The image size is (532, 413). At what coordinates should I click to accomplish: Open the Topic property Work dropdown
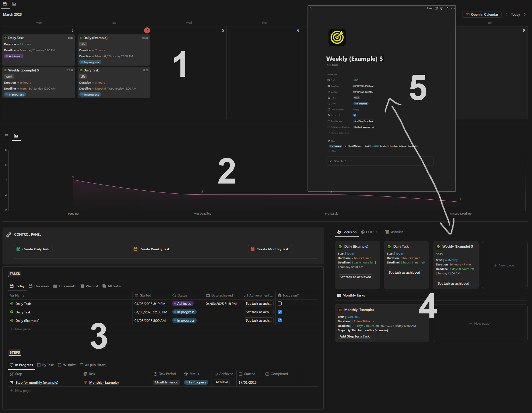pyautogui.click(x=357, y=98)
